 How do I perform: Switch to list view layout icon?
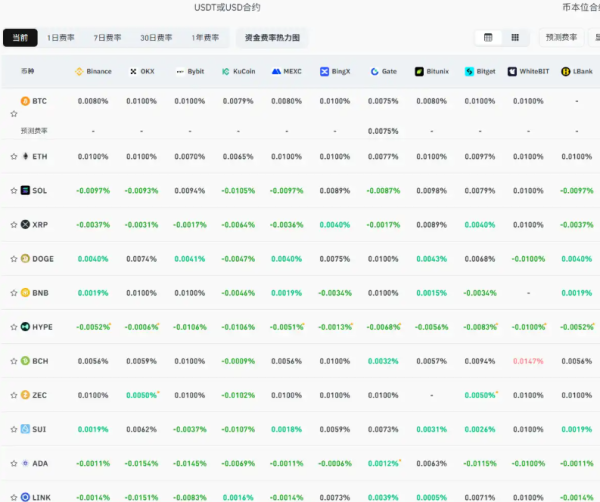(x=489, y=37)
